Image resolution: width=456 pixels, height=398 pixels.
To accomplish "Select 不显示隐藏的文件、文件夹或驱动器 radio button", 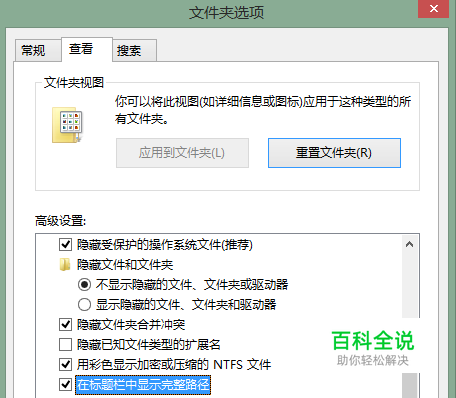I will [x=84, y=285].
